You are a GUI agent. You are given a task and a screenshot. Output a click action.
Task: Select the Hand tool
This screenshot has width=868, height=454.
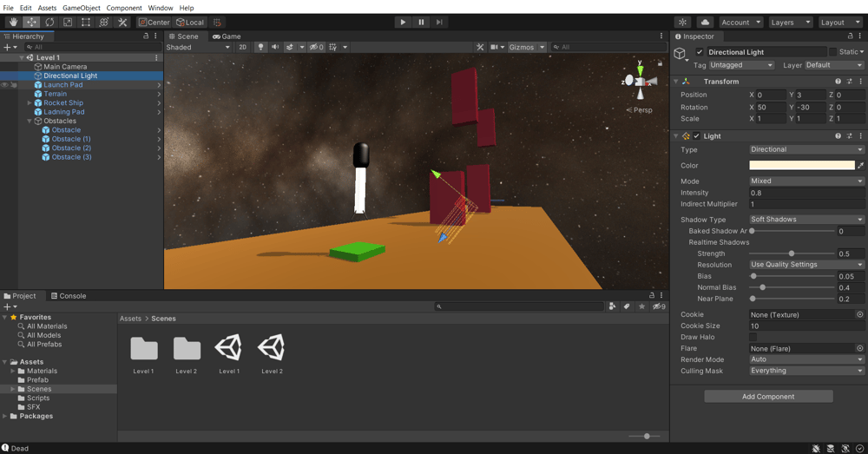13,23
